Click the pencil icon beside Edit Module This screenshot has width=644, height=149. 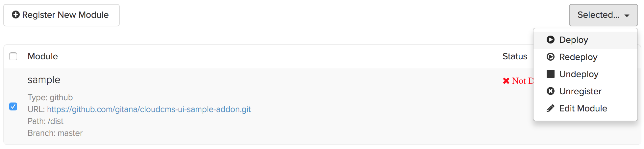[x=550, y=108]
